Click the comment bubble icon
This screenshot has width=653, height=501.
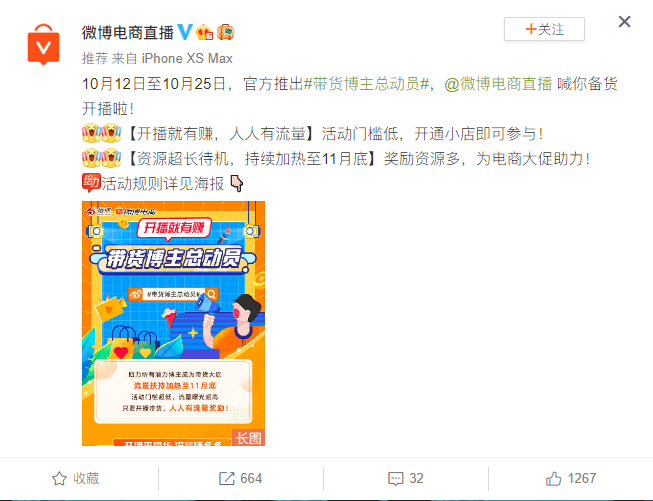[x=396, y=479]
